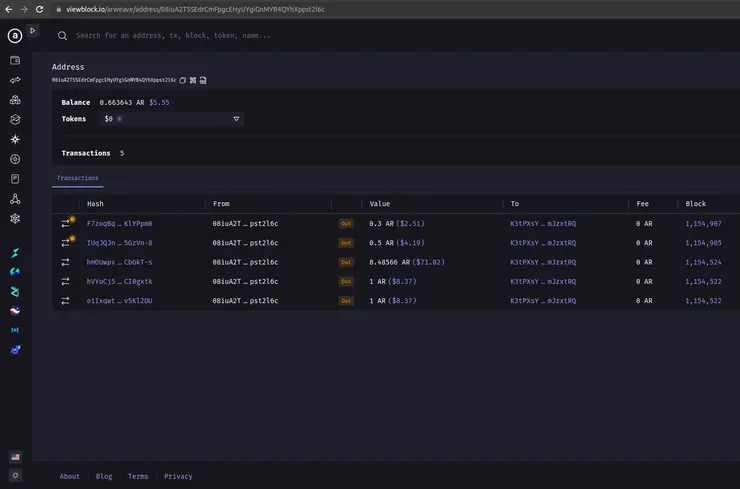Click the Fee column header
The height and width of the screenshot is (489, 740).
(x=643, y=204)
